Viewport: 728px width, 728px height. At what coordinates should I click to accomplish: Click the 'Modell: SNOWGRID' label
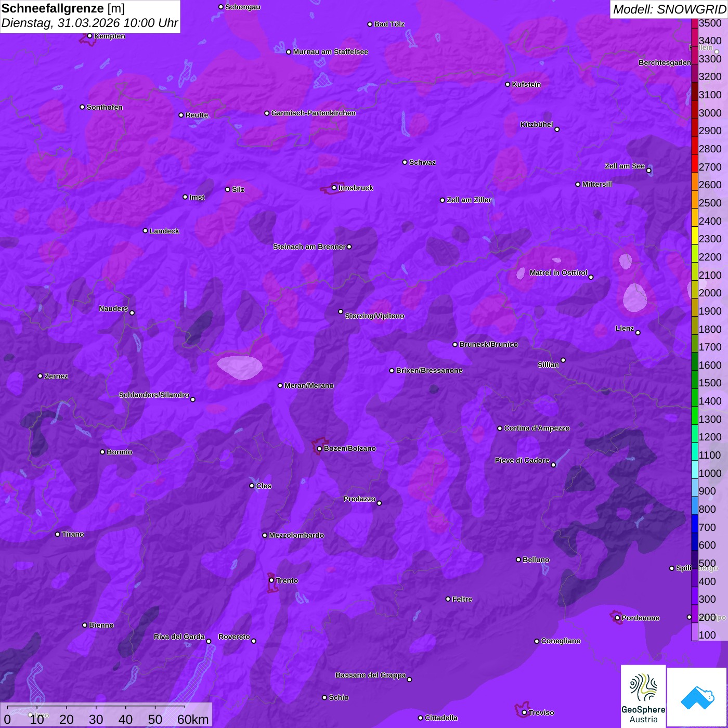click(x=669, y=9)
